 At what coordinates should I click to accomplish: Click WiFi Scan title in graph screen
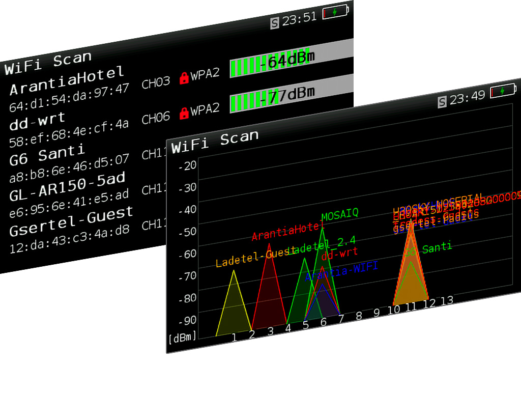[x=215, y=142]
